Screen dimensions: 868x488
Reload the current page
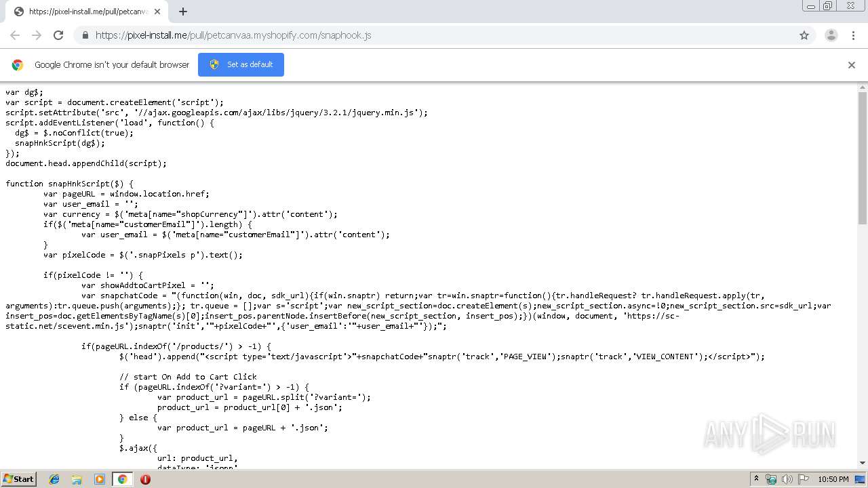coord(58,35)
